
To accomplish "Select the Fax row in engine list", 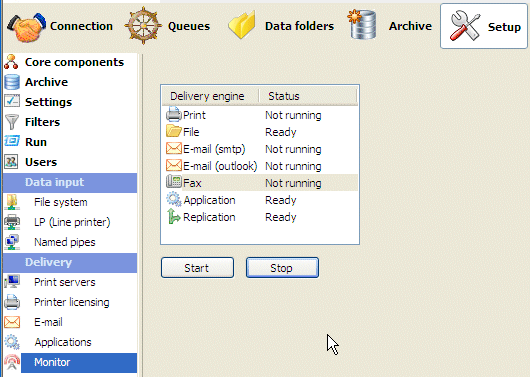I will [x=260, y=183].
